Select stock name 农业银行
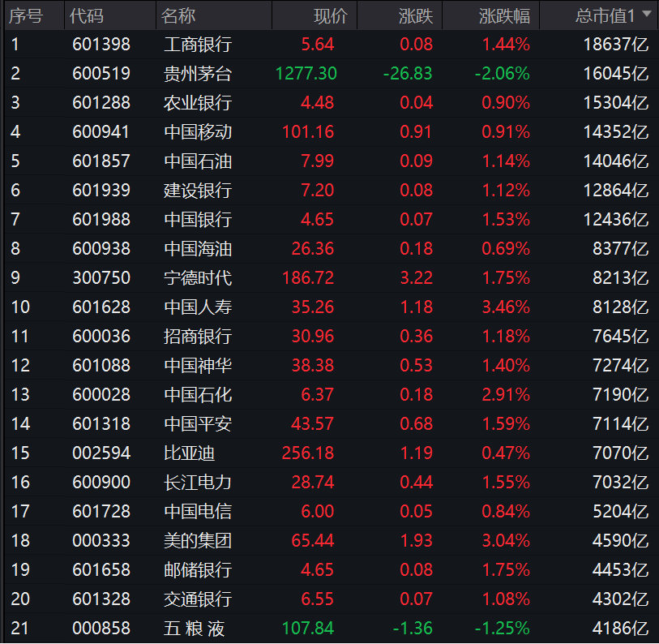This screenshot has height=644, width=659. point(198,103)
